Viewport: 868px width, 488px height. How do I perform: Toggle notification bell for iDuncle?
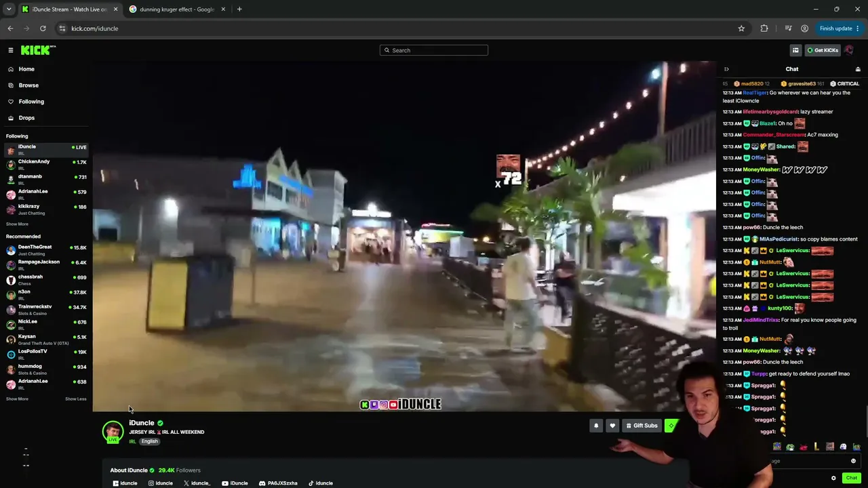pyautogui.click(x=596, y=426)
